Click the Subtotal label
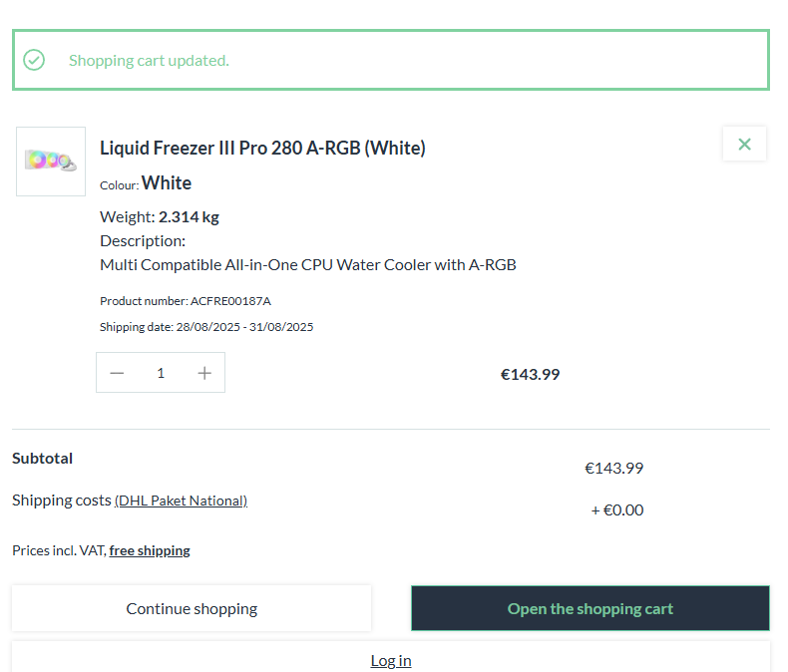Screen dimensions: 788x672 click(42, 458)
